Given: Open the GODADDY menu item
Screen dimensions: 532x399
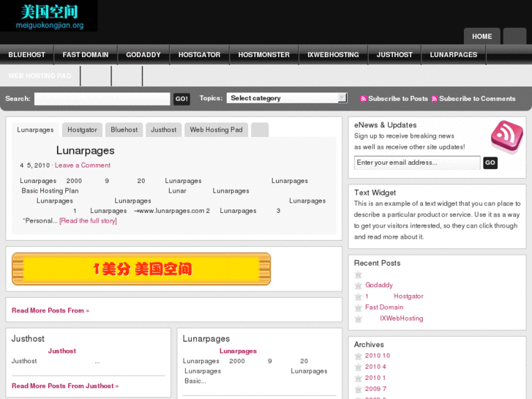Looking at the screenshot, I should [143, 55].
